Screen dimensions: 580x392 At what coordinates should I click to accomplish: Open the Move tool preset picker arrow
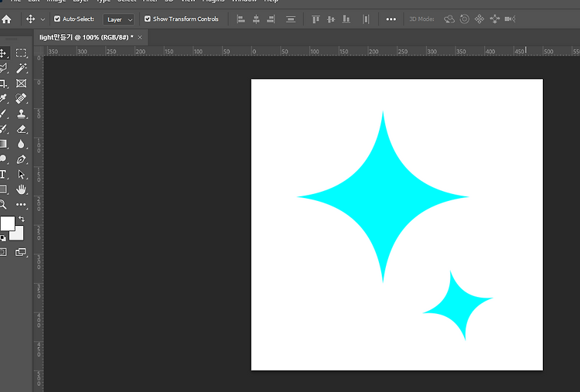[43, 19]
